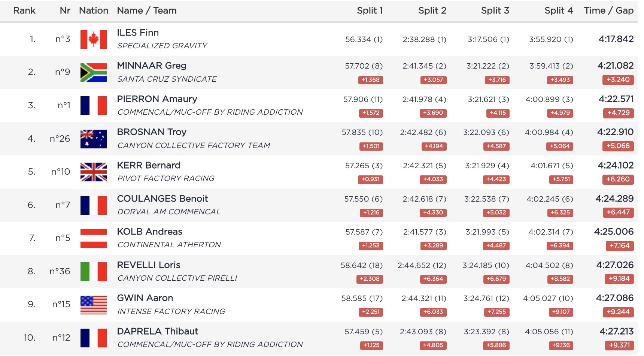This screenshot has height=356, width=644.
Task: Click the Time / Gap column header
Action: pyautogui.click(x=608, y=10)
